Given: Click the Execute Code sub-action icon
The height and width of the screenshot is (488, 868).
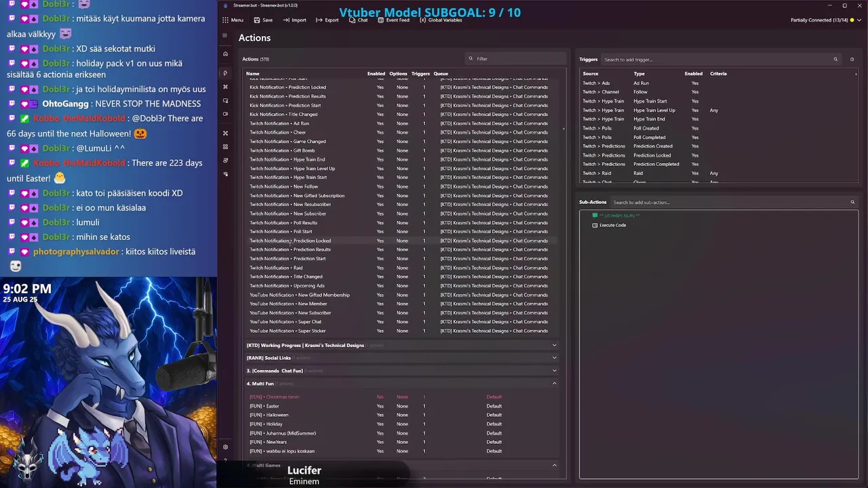Looking at the screenshot, I should tap(595, 225).
